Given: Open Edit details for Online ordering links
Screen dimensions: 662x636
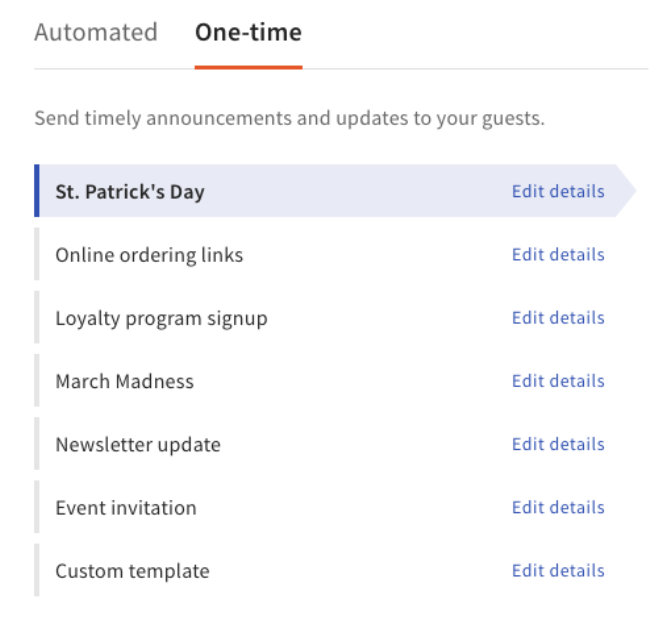Looking at the screenshot, I should point(558,254).
